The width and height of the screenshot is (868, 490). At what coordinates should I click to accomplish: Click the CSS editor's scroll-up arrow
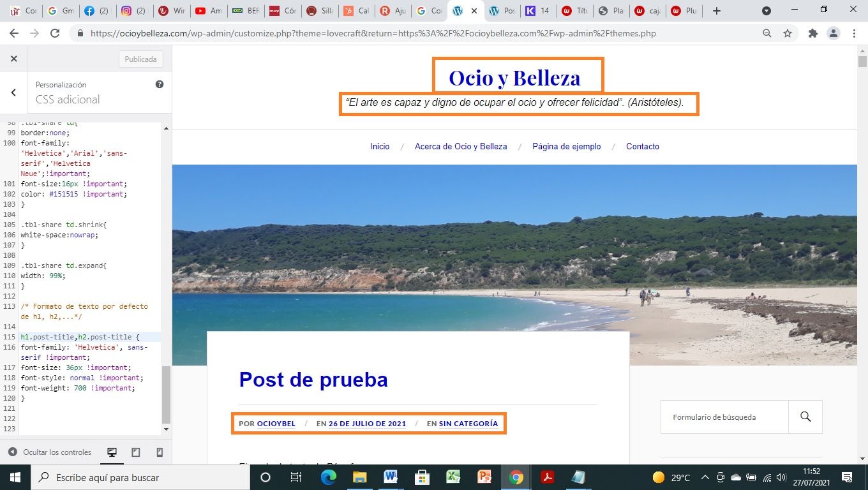[167, 128]
